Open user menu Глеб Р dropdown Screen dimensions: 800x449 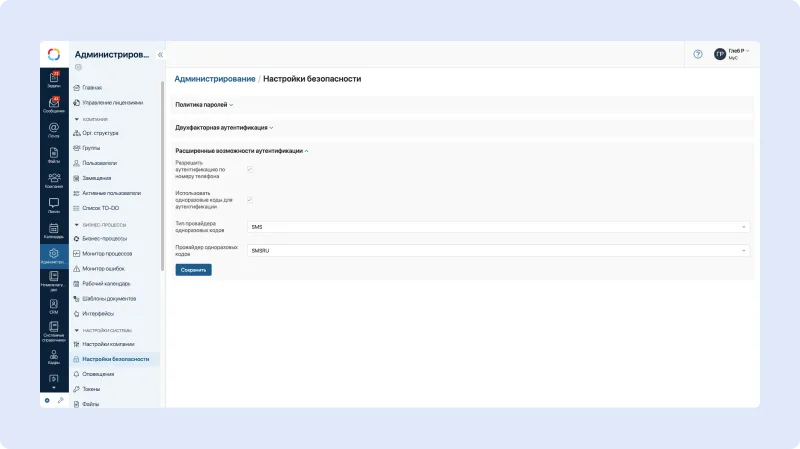coord(738,52)
